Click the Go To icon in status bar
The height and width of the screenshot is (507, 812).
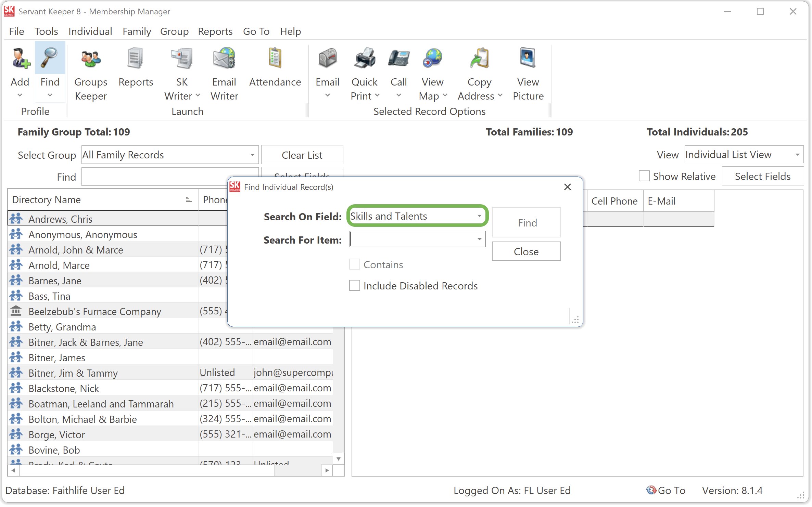[651, 490]
